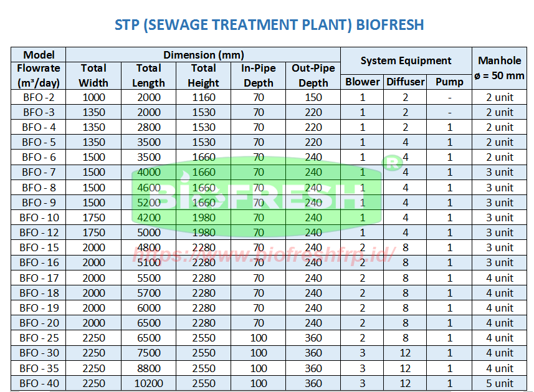Click total length 5000 in BFO - 12 row
This screenshot has width=534, height=392.
(x=148, y=232)
